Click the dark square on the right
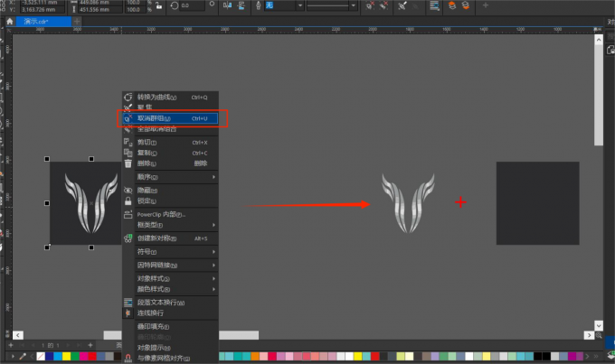615x364 pixels. point(537,203)
